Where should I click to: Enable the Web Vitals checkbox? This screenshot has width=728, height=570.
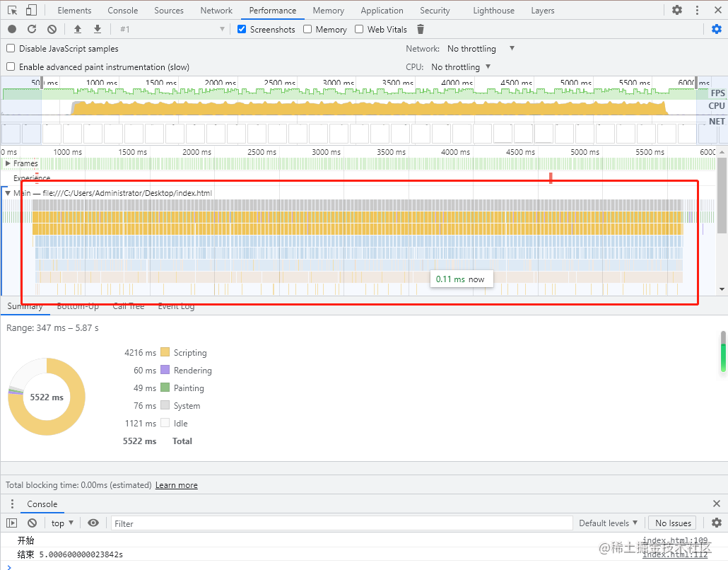[359, 29]
